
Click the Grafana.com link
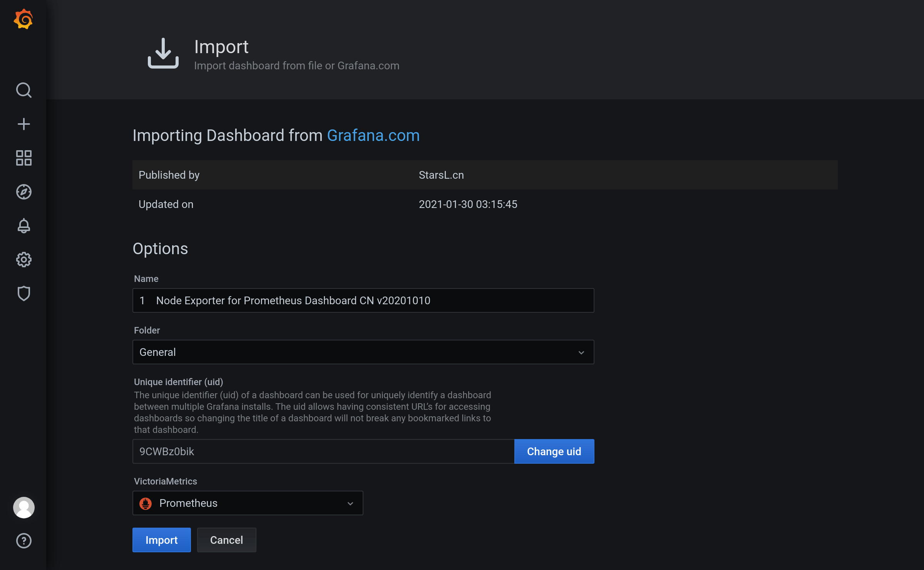point(373,136)
